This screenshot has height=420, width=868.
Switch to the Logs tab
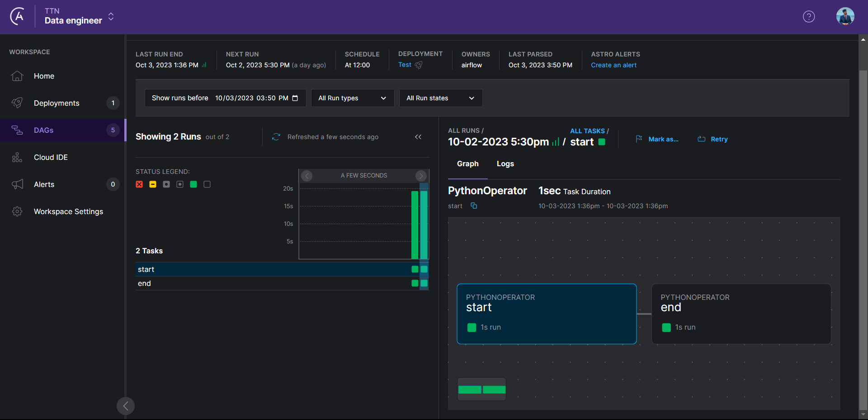point(505,164)
